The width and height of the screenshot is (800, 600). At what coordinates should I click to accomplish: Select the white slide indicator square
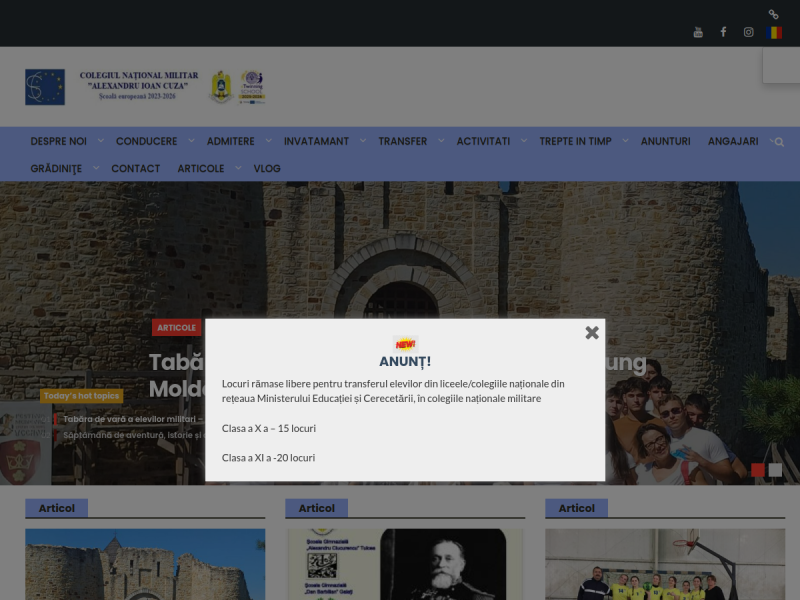click(x=774, y=469)
